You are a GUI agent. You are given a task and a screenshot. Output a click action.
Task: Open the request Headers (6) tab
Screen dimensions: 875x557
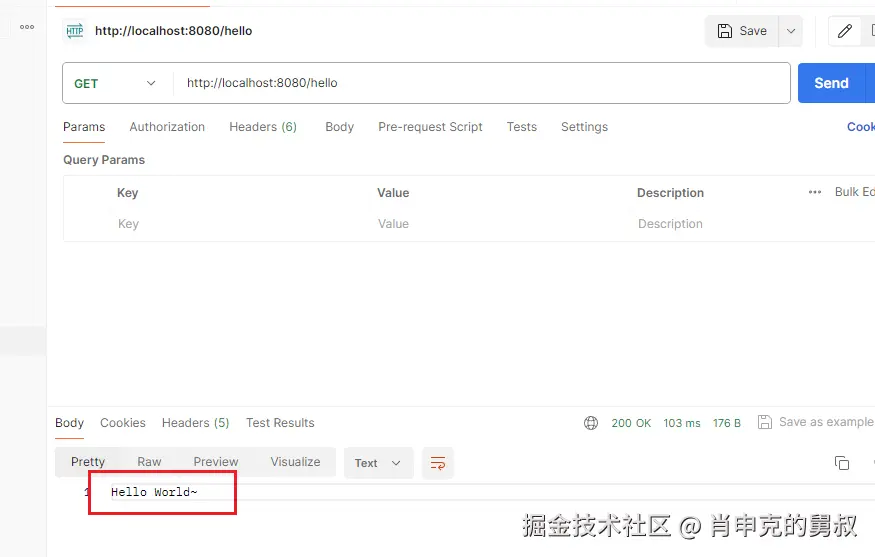263,127
